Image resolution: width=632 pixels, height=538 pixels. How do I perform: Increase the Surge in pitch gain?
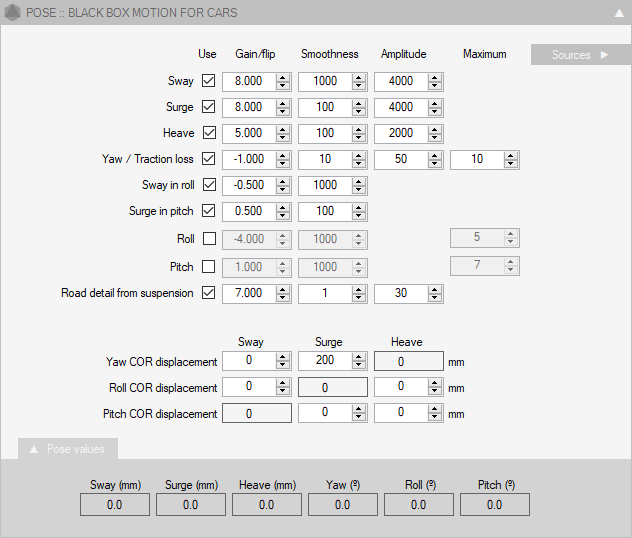point(283,208)
